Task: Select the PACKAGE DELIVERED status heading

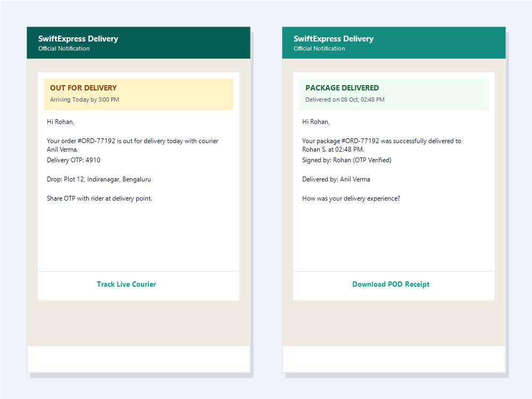Action: [x=342, y=88]
